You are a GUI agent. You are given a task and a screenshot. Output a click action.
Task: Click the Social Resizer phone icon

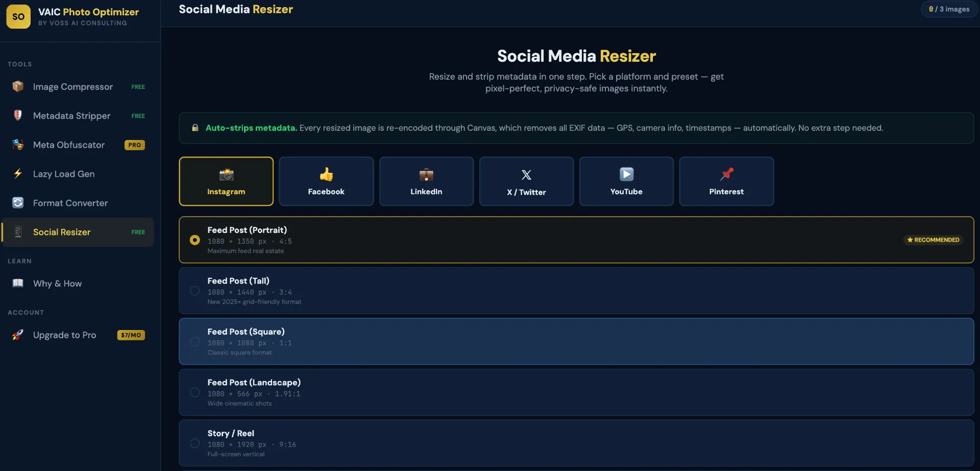click(18, 232)
